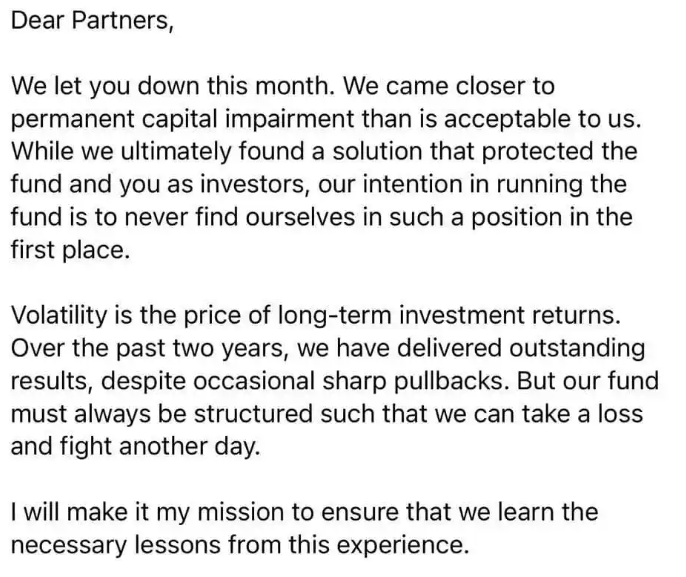Click the sentence 'We let you down this month.'

click(173, 86)
